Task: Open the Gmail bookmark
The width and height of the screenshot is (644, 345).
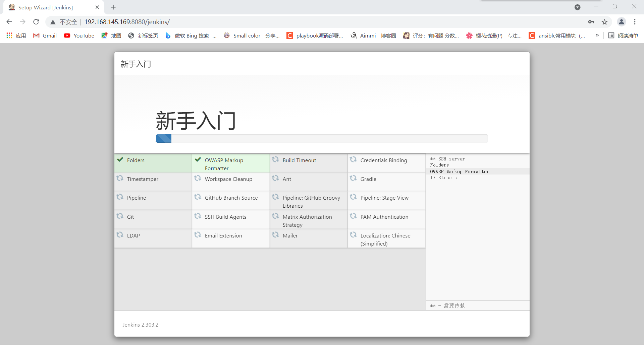Action: point(45,36)
